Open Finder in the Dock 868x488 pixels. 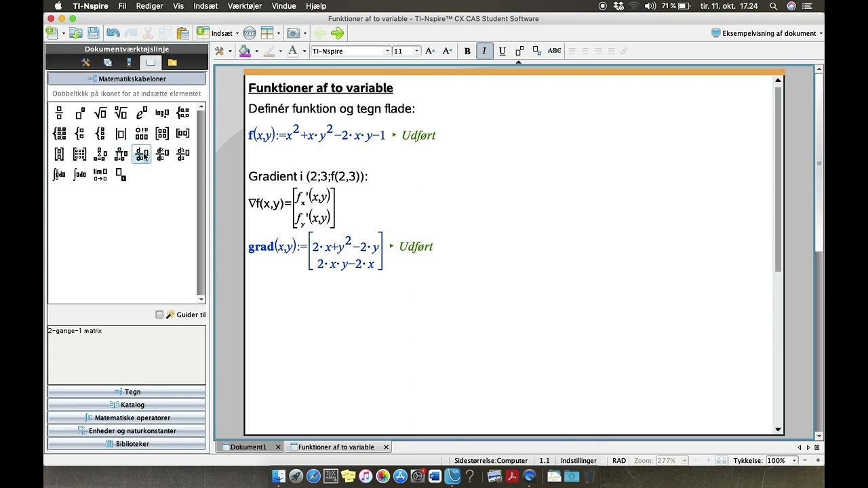coord(279,476)
